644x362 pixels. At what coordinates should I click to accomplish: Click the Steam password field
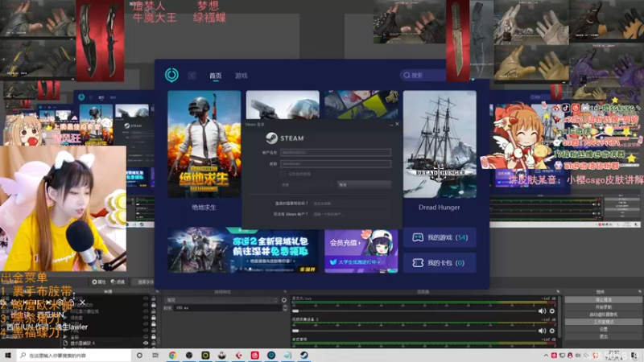tap(336, 164)
